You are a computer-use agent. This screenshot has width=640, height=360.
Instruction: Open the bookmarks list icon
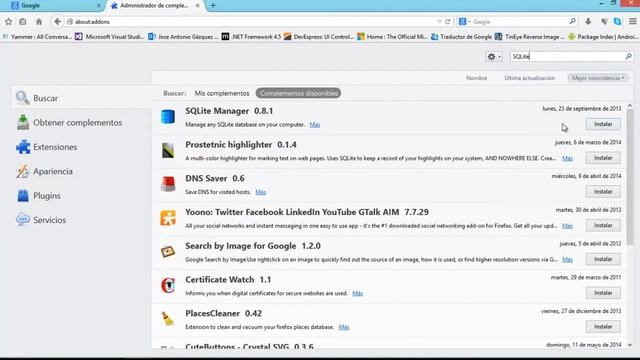coord(22,22)
